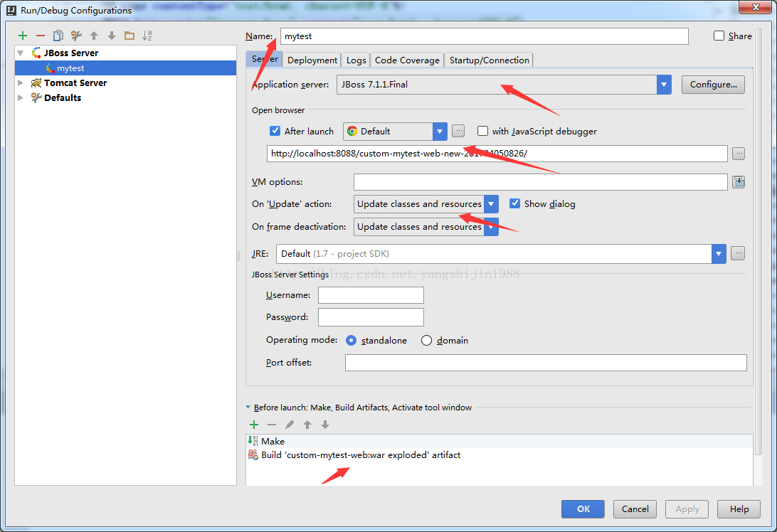
Task: Open the Application server dropdown
Action: pyautogui.click(x=664, y=85)
